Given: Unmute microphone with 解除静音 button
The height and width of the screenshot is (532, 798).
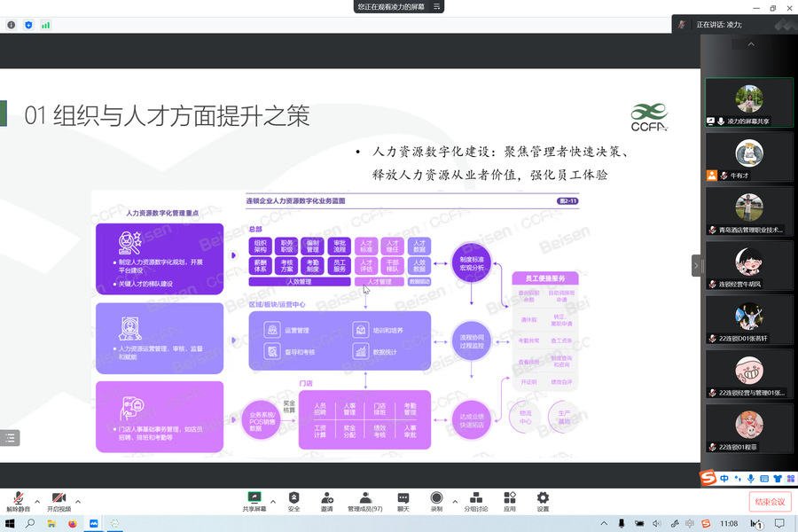Looking at the screenshot, I should 18,500.
